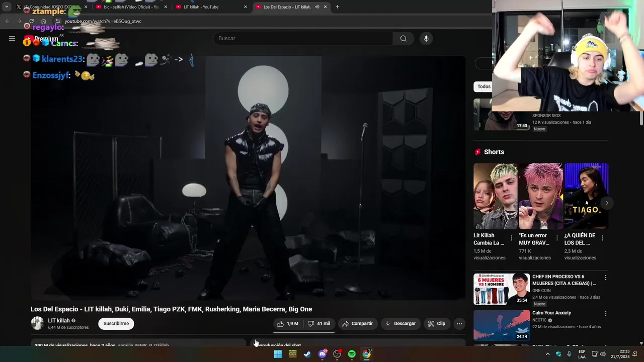Image resolution: width=644 pixels, height=362 pixels.
Task: Open the Compartir share dialog
Action: pos(357,324)
